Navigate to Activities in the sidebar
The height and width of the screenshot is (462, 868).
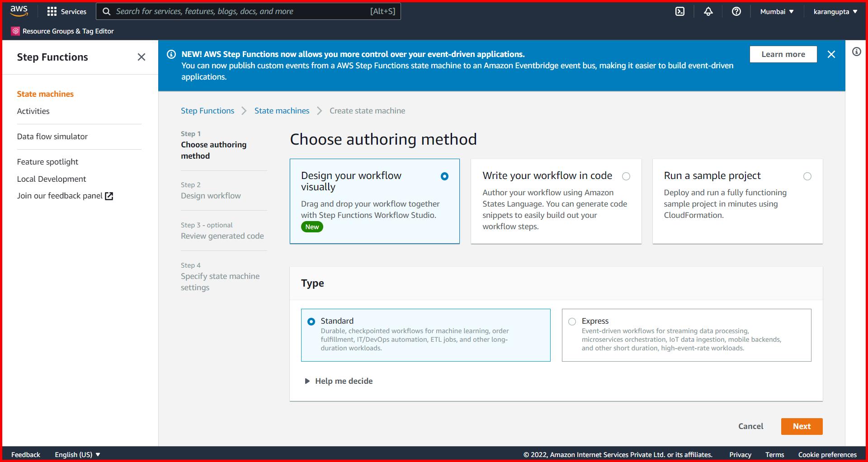pyautogui.click(x=33, y=111)
